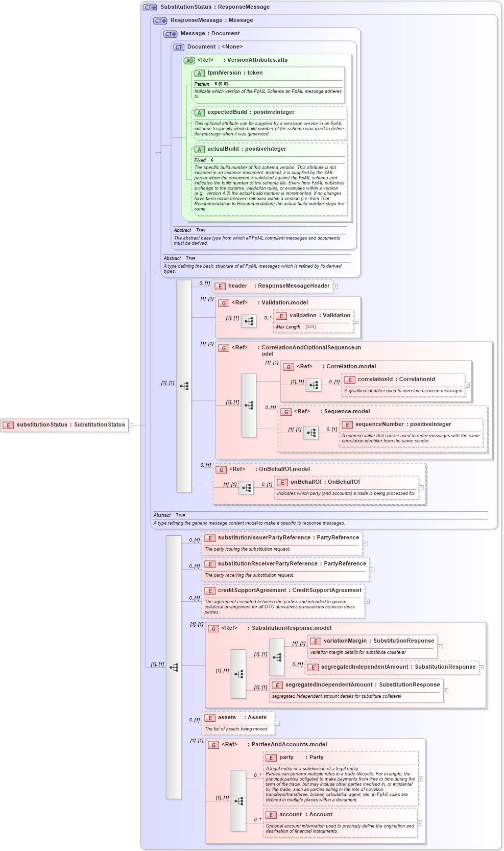Click the sequence compositor inside Correlation.model
This screenshot has width=504, height=851.
(x=314, y=385)
